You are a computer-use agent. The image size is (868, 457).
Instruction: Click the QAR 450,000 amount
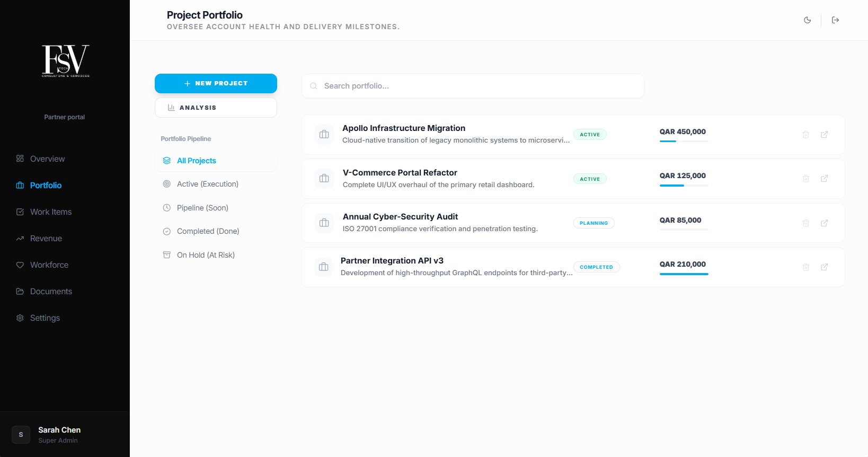683,131
